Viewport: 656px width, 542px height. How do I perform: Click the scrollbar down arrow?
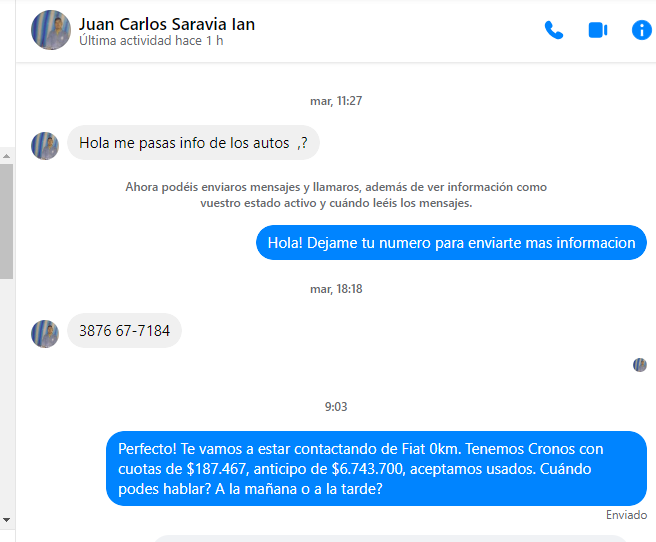coord(6,520)
